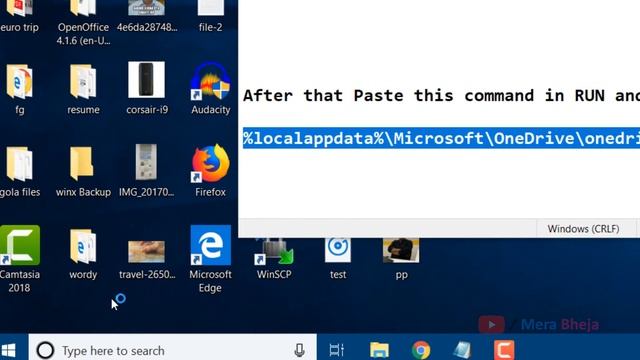
Task: Launch the Firefox shortcut
Action: 211,171
